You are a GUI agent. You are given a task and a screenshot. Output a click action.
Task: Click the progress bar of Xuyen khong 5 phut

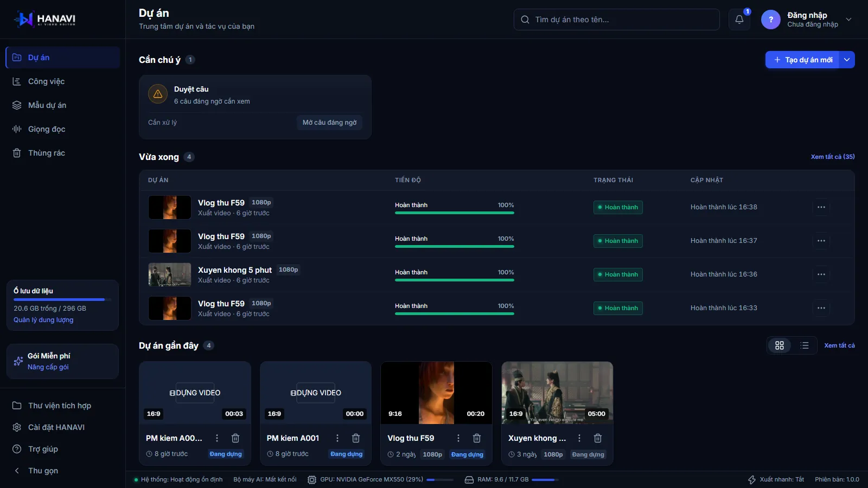pyautogui.click(x=455, y=280)
